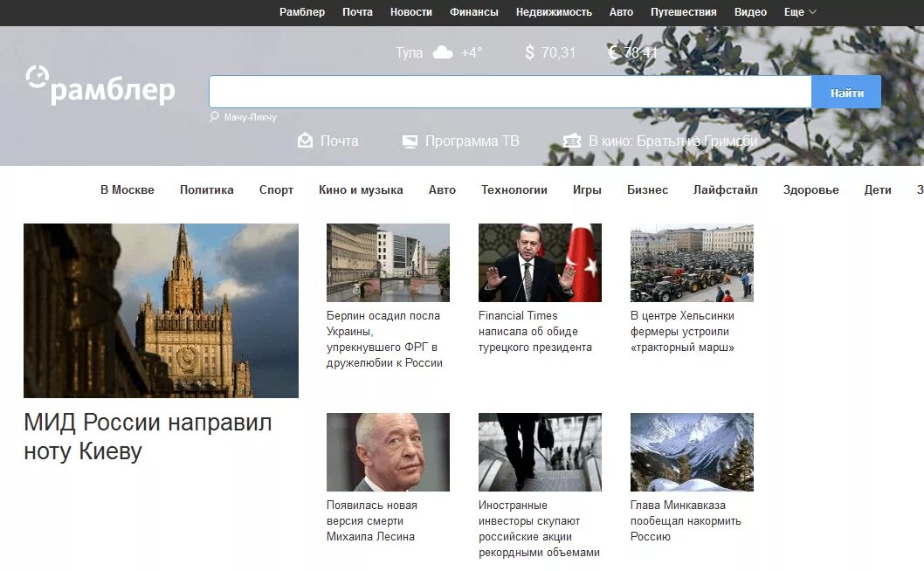Click the magnifier icon beside Мачу-Пикчу
The image size is (924, 571).
(x=214, y=117)
